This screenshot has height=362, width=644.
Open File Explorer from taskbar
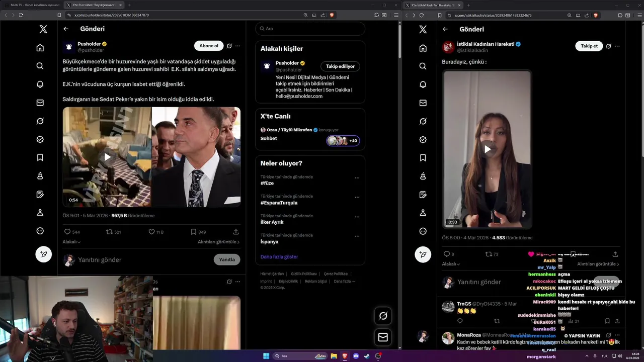click(x=334, y=356)
